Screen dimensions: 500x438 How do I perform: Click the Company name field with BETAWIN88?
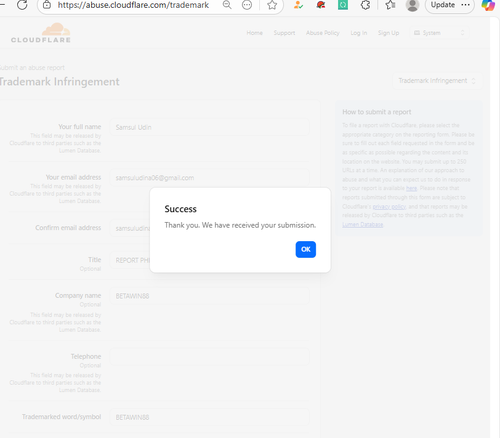tap(209, 296)
